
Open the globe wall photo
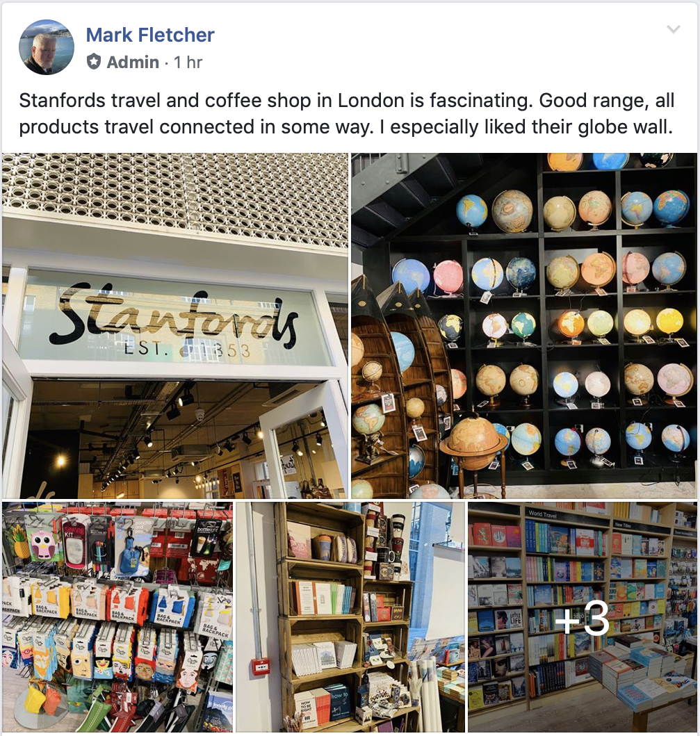coord(524,325)
